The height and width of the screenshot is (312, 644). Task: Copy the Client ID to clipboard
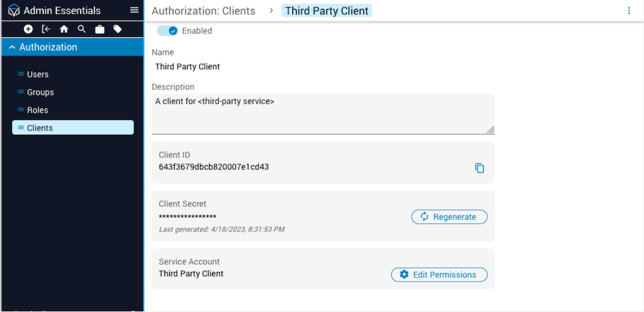click(x=480, y=168)
